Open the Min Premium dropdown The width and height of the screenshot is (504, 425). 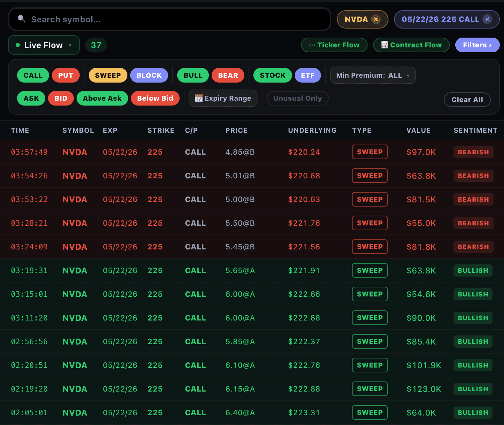(x=373, y=75)
